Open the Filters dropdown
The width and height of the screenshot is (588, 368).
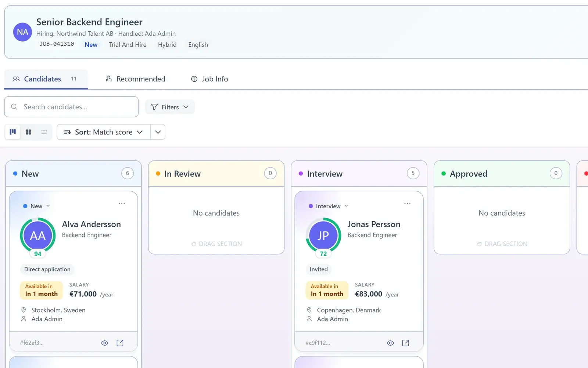(x=170, y=107)
